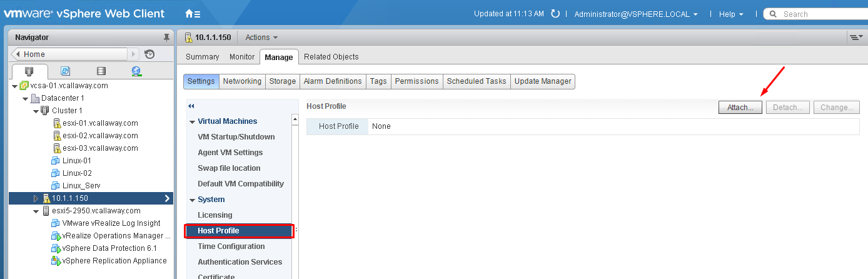Click the search magnifier icon
Viewport: 868px width, 279px height.
[774, 14]
